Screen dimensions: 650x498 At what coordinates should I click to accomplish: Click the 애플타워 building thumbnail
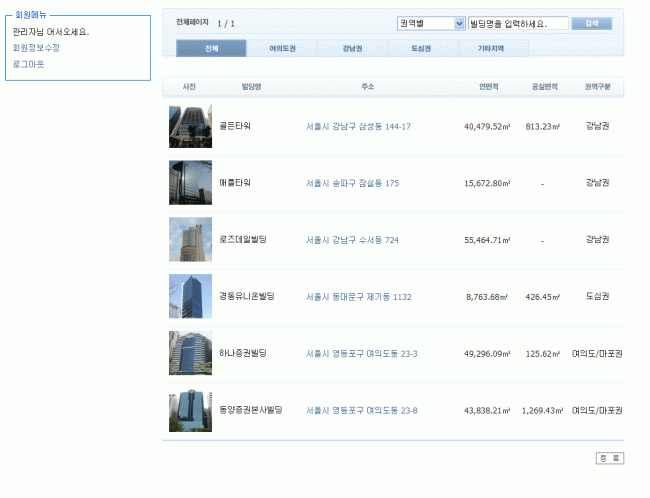[x=190, y=183]
